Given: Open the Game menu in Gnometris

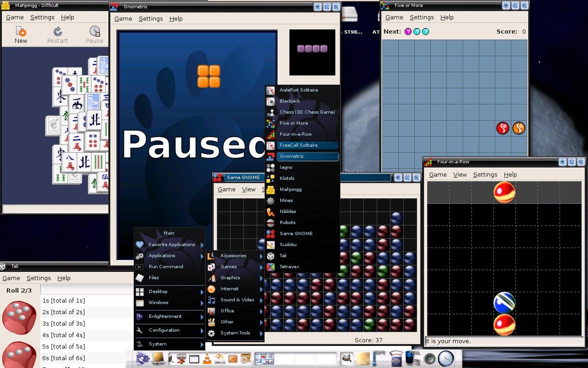Looking at the screenshot, I should (x=123, y=19).
